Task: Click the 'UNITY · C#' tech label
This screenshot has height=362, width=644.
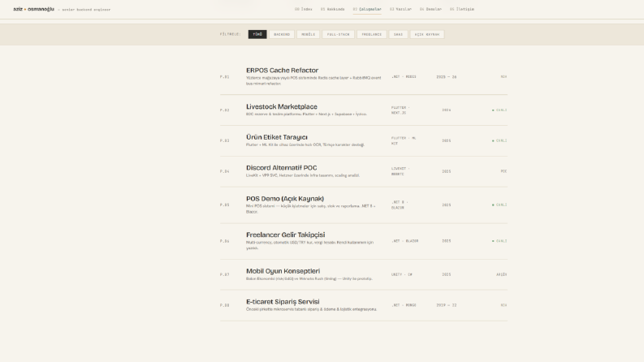Action: (x=402, y=274)
